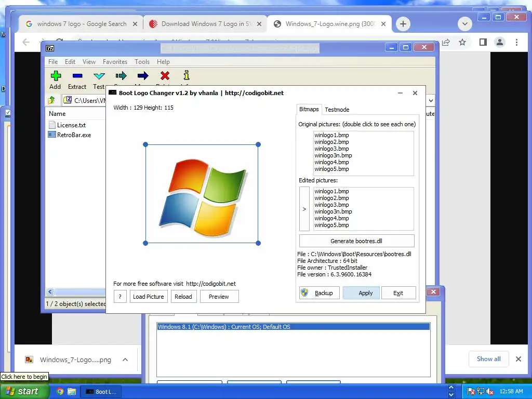The image size is (532, 399).
Task: Click the '?' help button
Action: point(120,297)
